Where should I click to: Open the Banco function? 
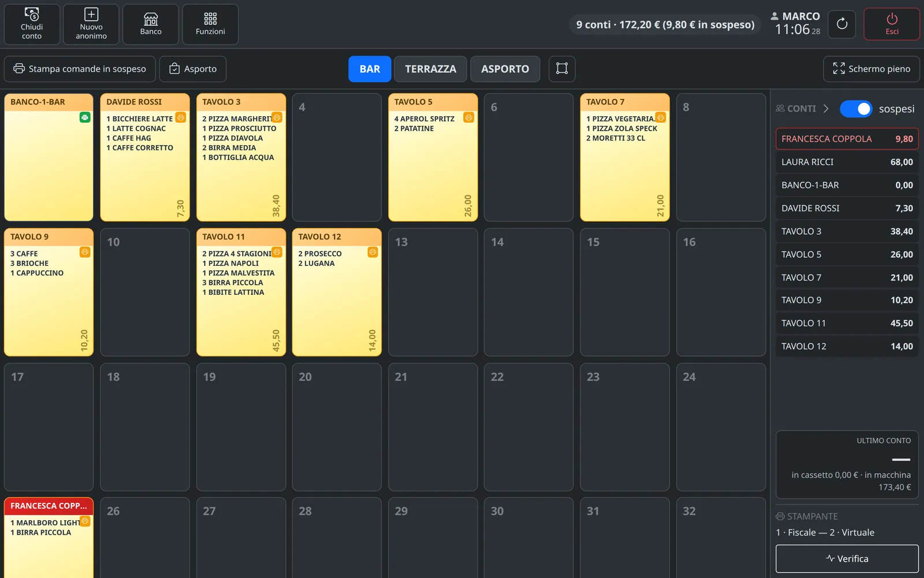[x=151, y=24]
